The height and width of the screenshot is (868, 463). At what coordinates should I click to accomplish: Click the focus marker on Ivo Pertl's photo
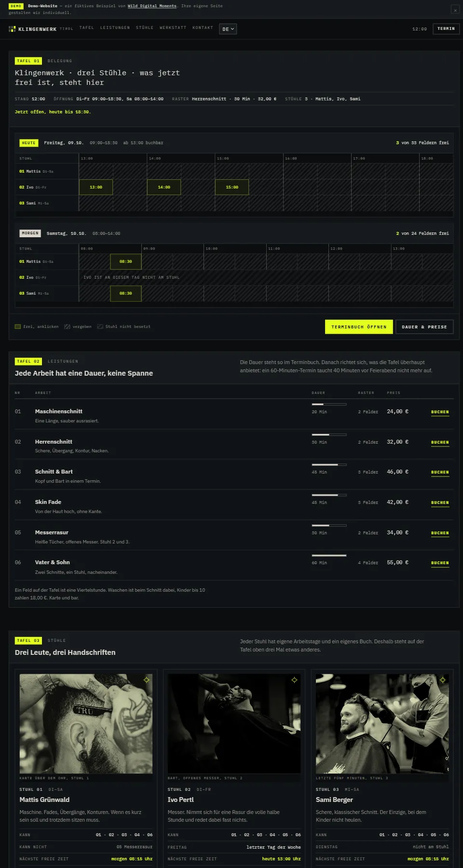click(294, 680)
